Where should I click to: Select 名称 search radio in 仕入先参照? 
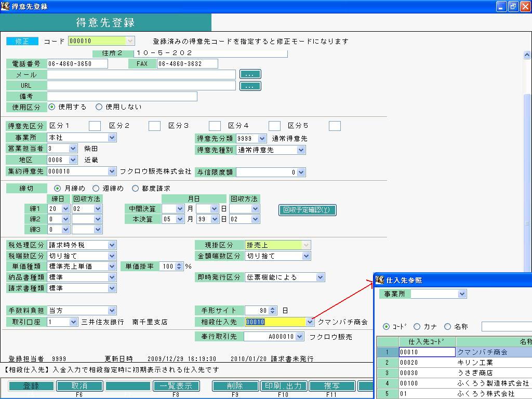tap(447, 326)
